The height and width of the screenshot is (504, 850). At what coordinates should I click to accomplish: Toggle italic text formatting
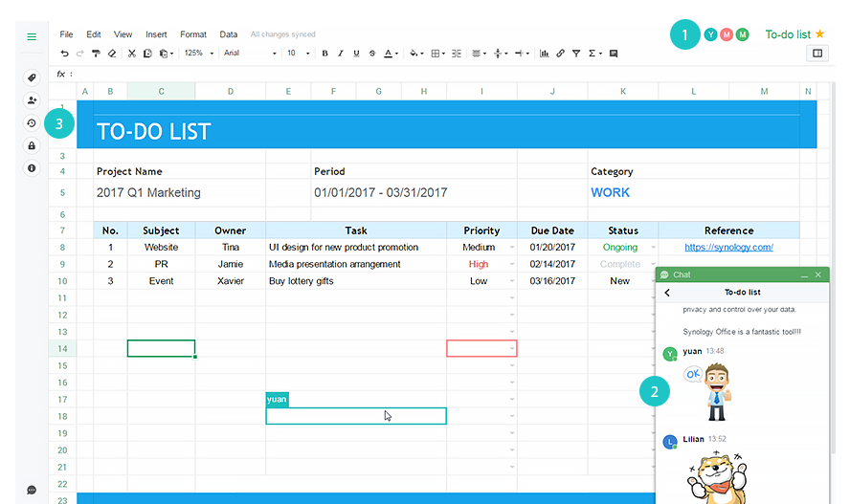tap(340, 54)
